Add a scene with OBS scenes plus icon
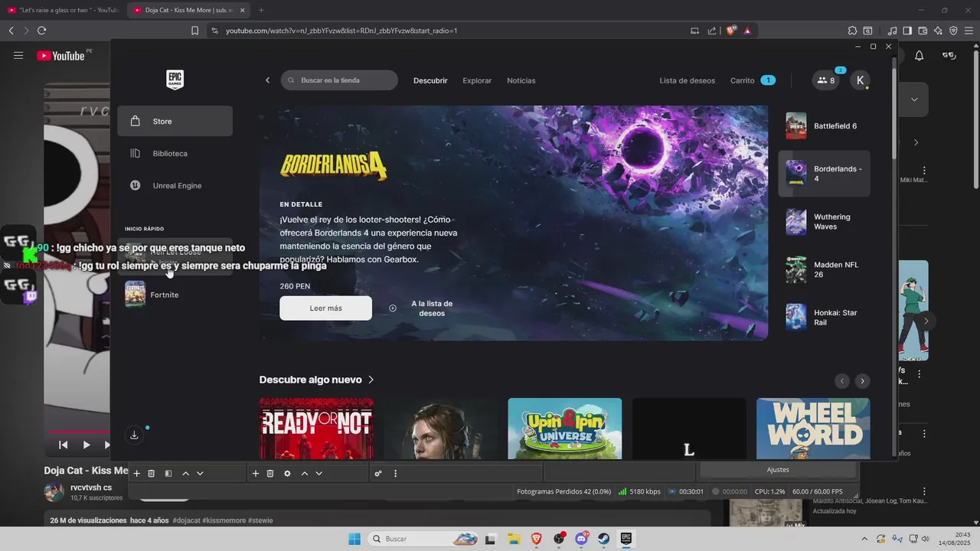Image resolution: width=980 pixels, height=551 pixels. click(x=137, y=474)
